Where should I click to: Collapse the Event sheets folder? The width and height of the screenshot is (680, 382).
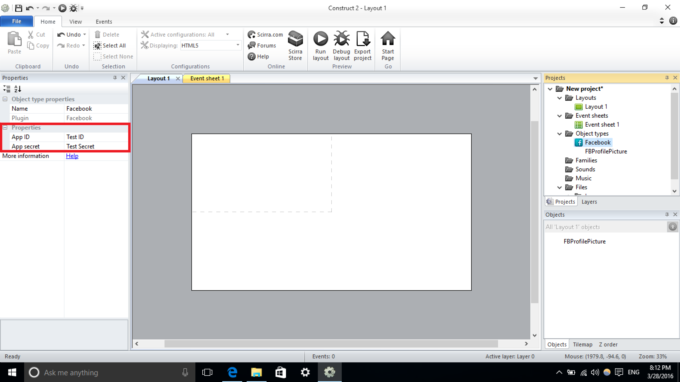559,116
